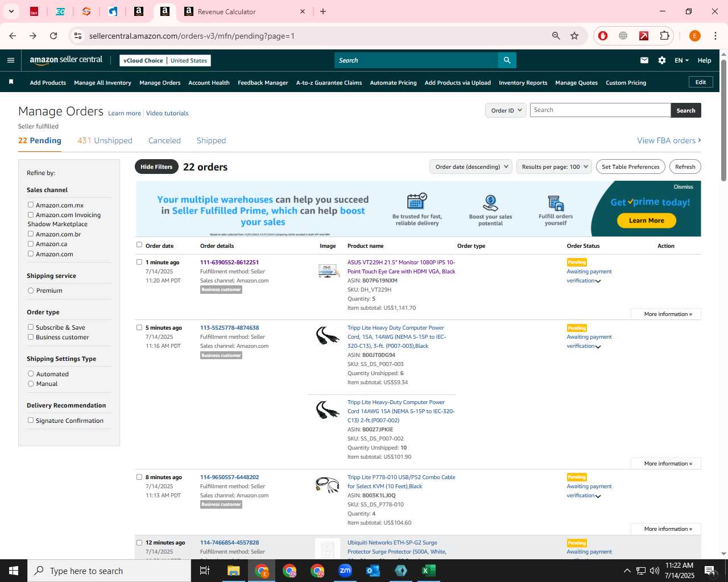
Task: Close the Revenue Calculator tab
Action: 303,11
